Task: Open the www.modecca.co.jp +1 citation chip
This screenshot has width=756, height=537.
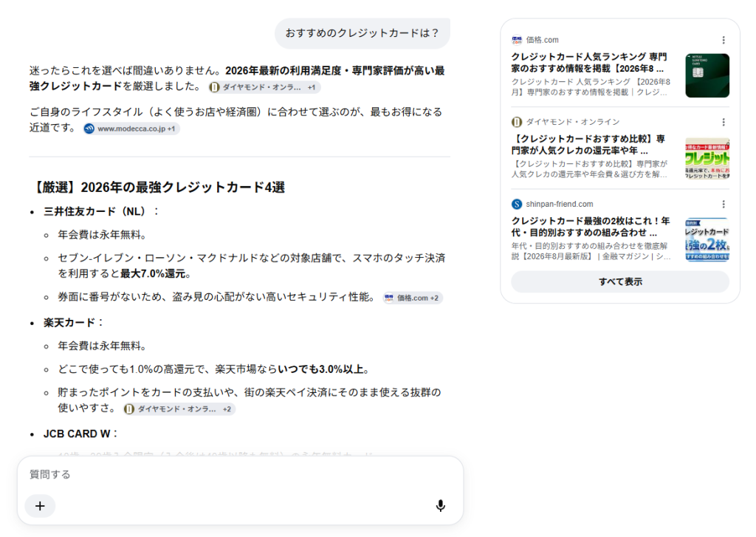Action: [x=131, y=129]
